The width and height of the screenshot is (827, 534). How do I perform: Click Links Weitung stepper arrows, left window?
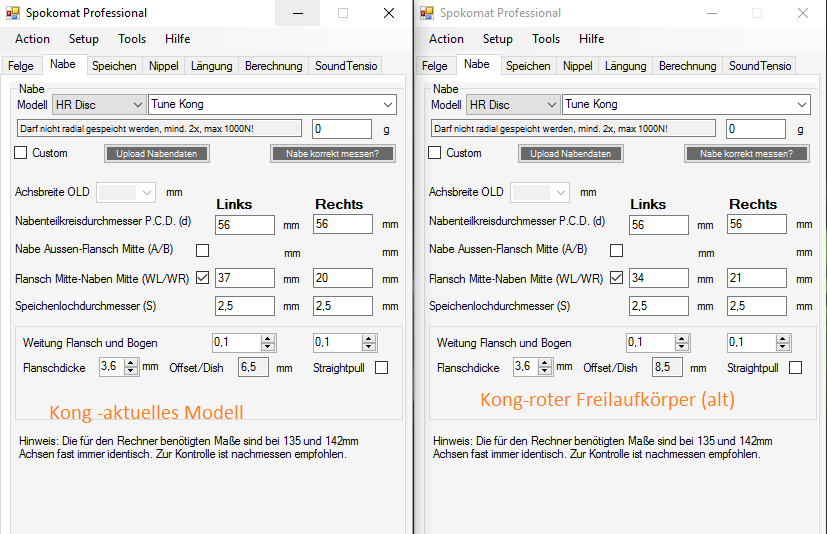tap(268, 343)
